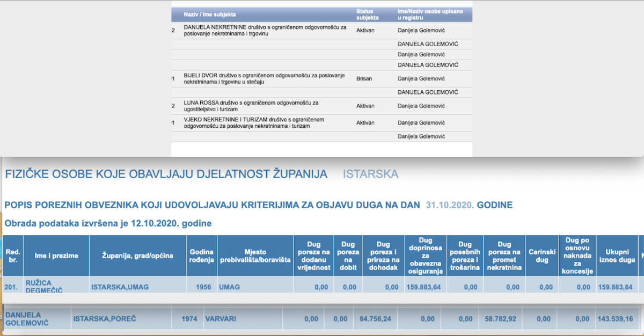Click the date '31.10.2020.' in subtitle
This screenshot has height=336, width=644.
coord(450,205)
